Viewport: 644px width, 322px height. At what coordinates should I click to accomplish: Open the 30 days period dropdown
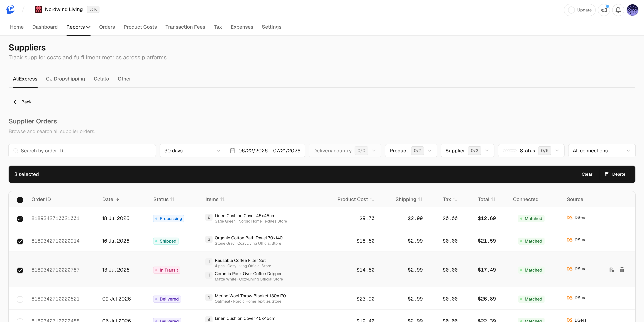click(x=192, y=151)
